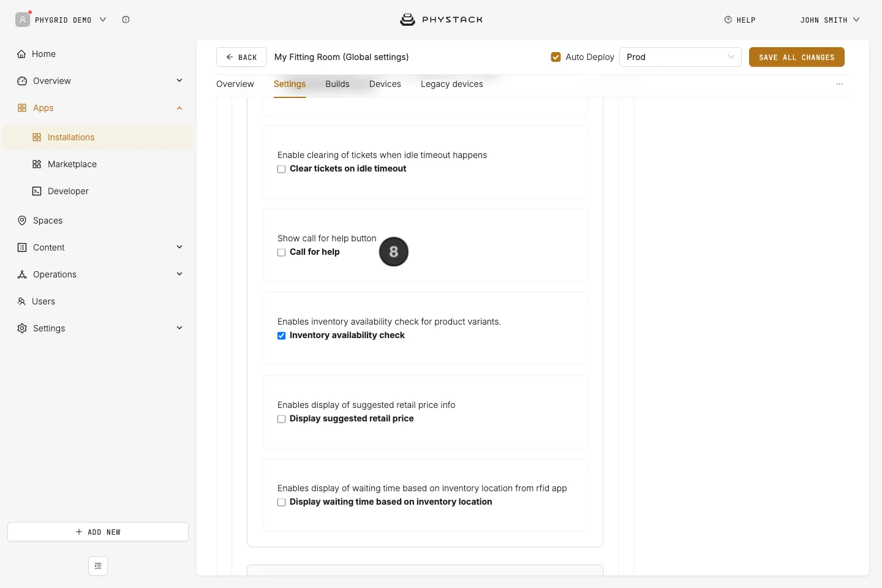Collapse the sidebar with the list icon

[98, 566]
